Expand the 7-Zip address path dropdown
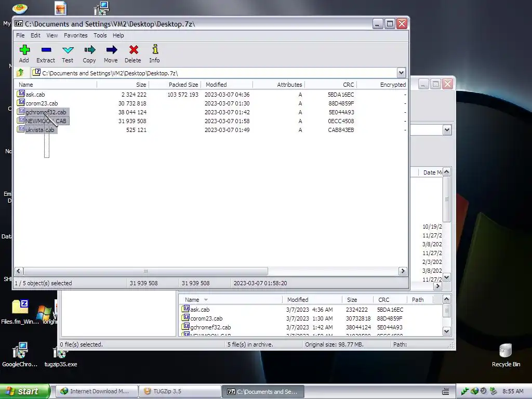The image size is (532, 399). (x=401, y=73)
